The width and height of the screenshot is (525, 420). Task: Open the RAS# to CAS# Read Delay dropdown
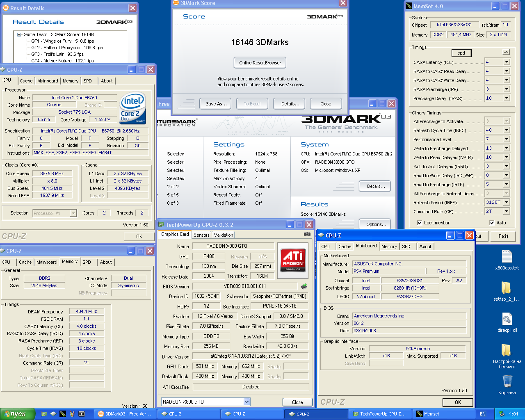point(507,71)
